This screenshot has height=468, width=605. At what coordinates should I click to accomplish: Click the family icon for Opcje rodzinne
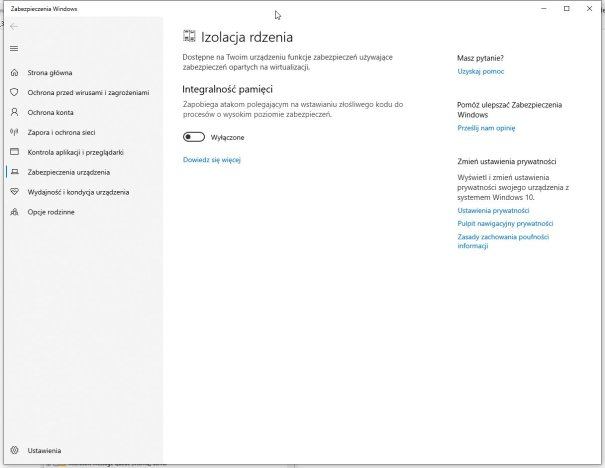(14, 212)
